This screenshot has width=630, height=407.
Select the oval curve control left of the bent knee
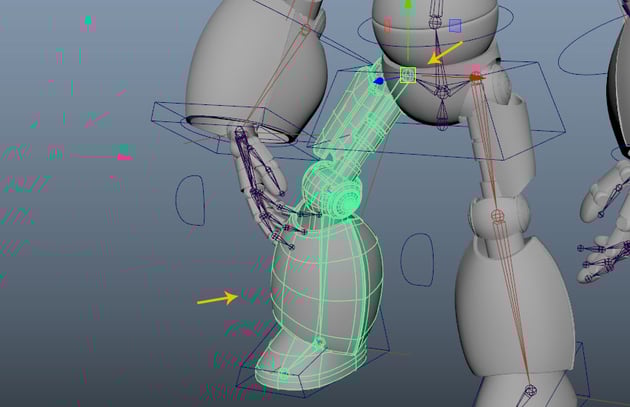point(190,200)
